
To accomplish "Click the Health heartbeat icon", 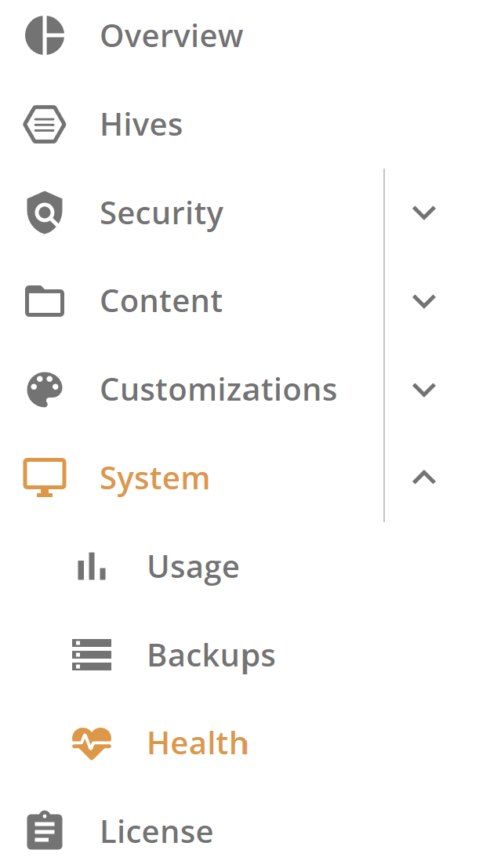I will 92,743.
